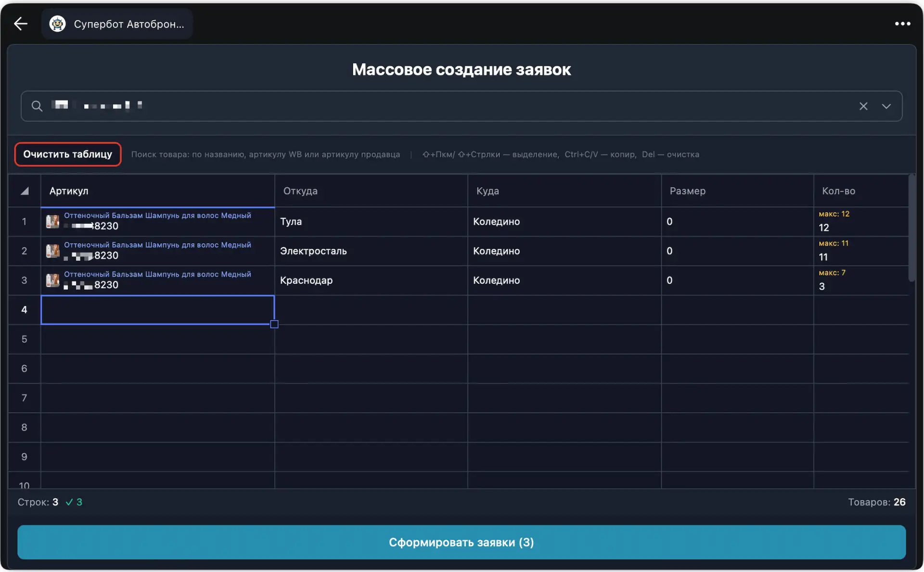This screenshot has height=572, width=924.
Task: Click the back arrow icon
Action: pos(21,24)
